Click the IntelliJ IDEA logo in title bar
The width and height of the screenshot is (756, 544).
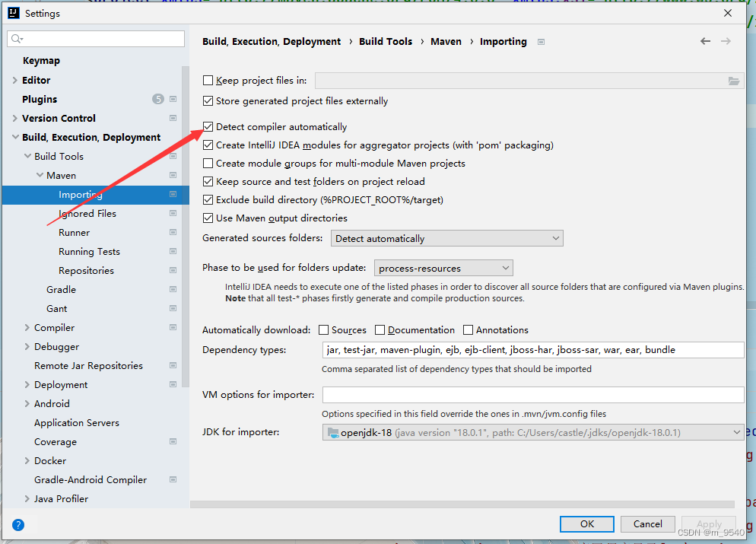[14, 13]
